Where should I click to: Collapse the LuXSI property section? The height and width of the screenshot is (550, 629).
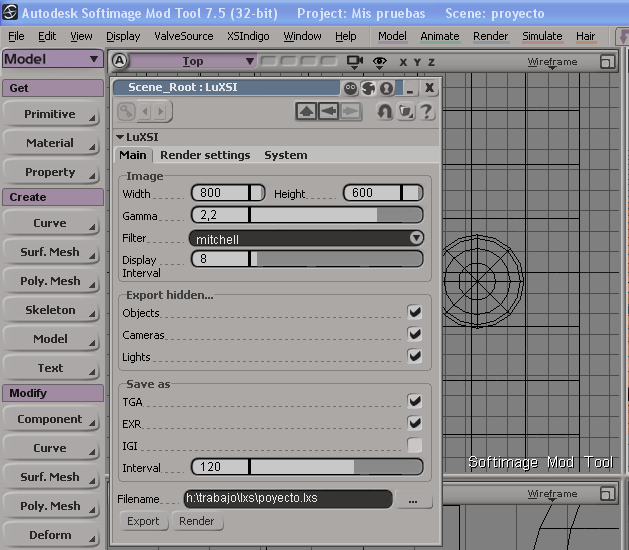pyautogui.click(x=120, y=137)
